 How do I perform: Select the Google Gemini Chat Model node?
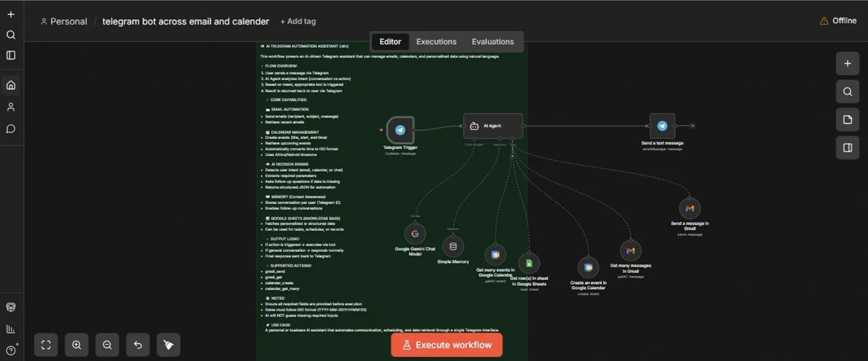tap(415, 234)
